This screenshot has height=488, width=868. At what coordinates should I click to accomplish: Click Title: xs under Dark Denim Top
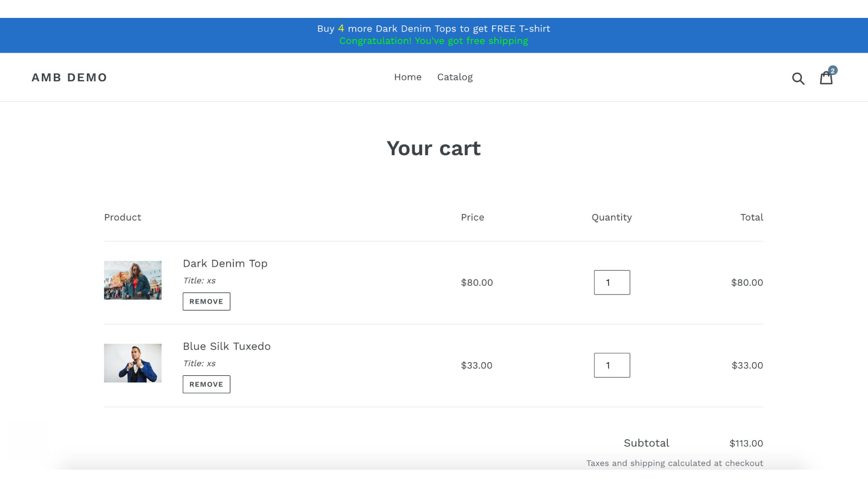tap(199, 281)
